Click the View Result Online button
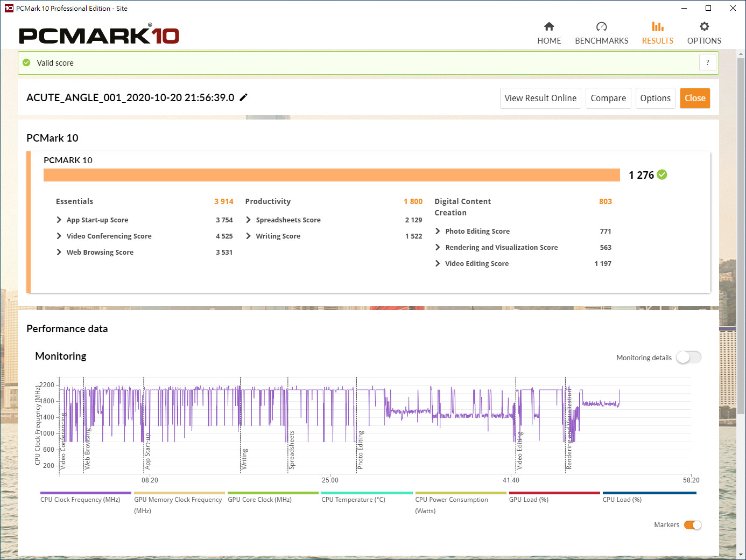 540,98
